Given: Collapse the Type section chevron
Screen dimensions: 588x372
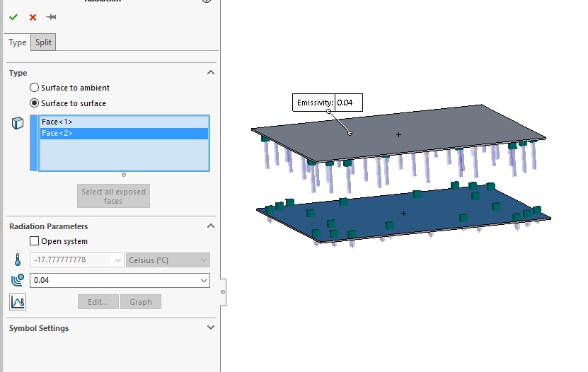Looking at the screenshot, I should coord(211,72).
